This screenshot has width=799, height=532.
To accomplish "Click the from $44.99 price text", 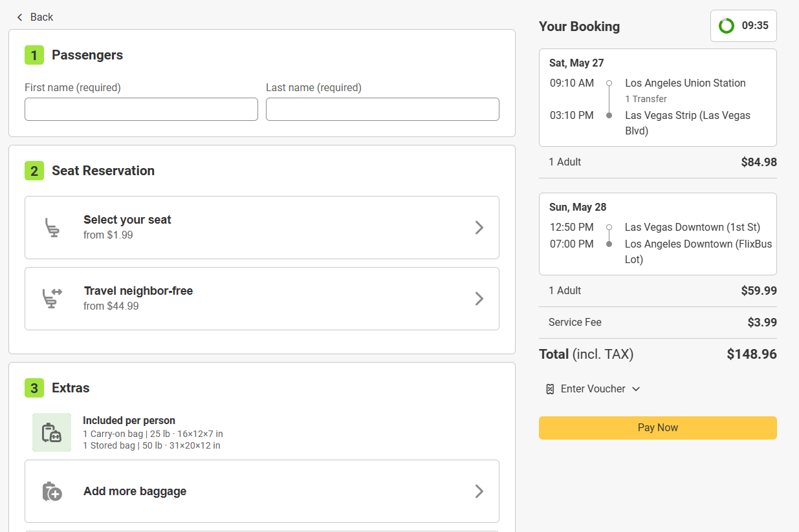I will [111, 306].
